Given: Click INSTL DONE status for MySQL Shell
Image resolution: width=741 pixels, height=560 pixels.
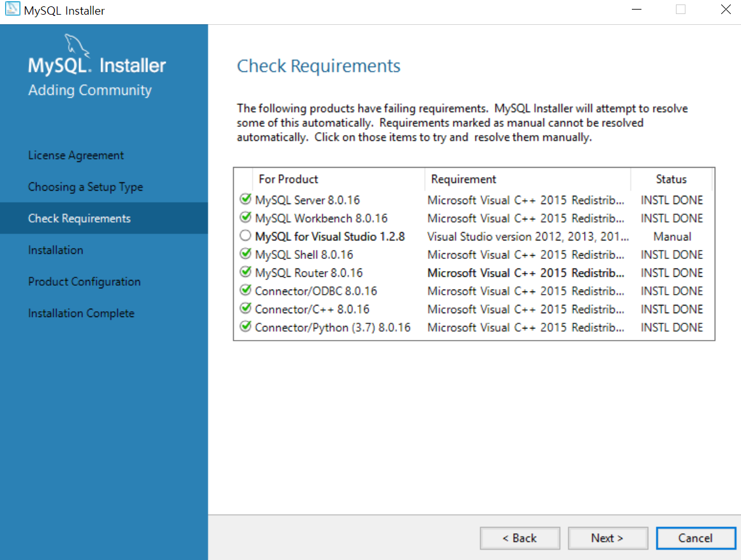Looking at the screenshot, I should [671, 255].
